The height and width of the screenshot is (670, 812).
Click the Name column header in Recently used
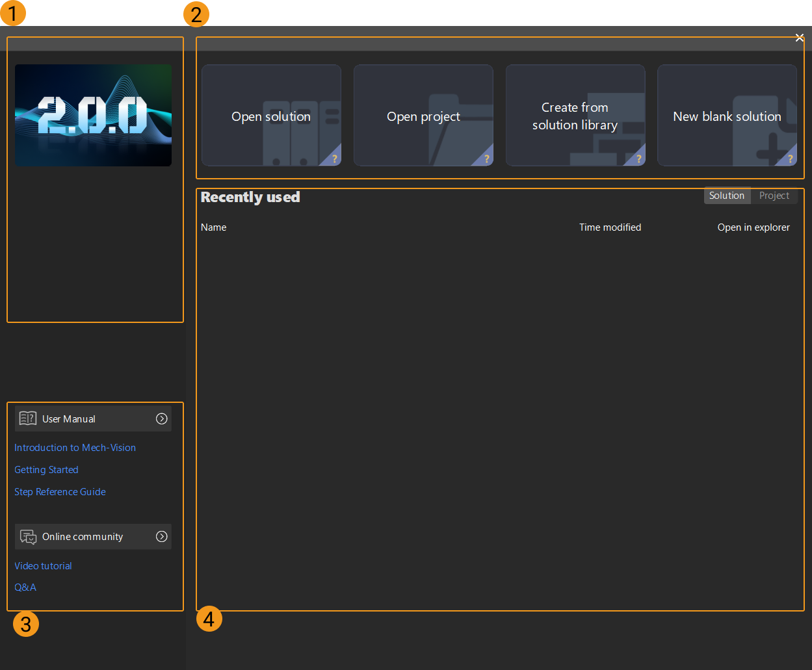pyautogui.click(x=213, y=227)
